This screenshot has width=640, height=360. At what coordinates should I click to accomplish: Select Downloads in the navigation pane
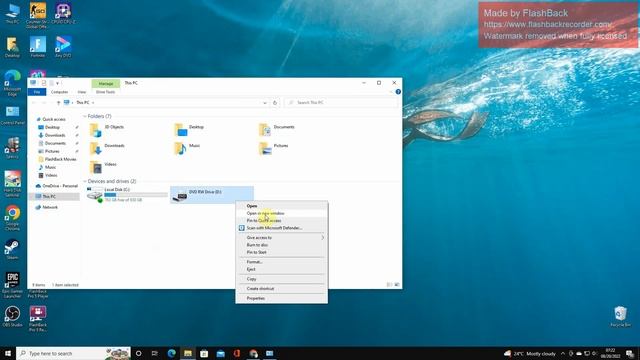point(55,135)
